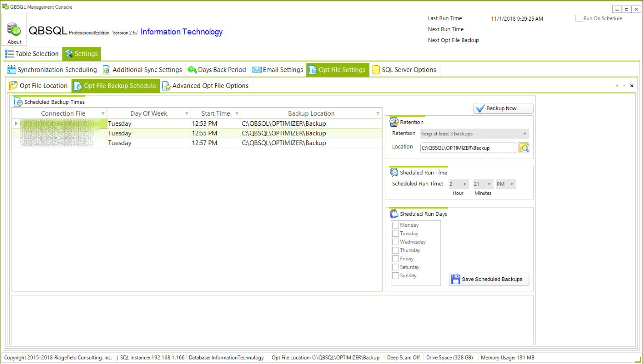Open the Retention policy dropdown
Viewport: 643px width, 364px height.
click(474, 134)
